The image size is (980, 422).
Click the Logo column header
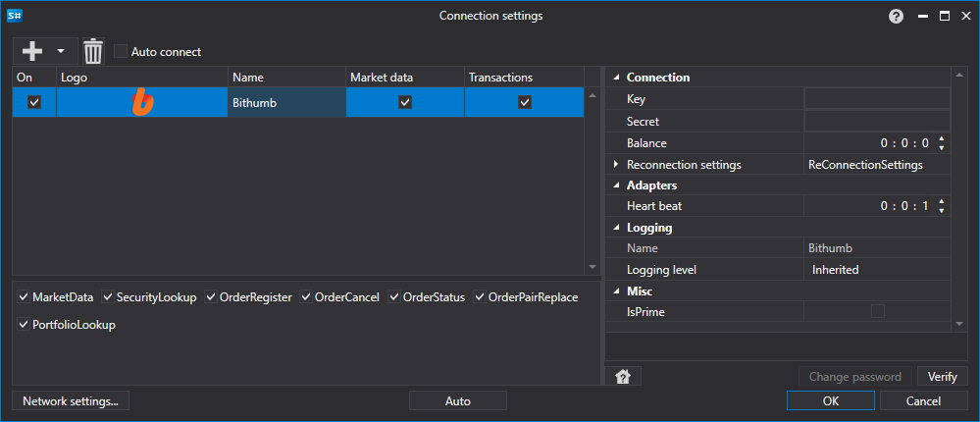point(142,78)
